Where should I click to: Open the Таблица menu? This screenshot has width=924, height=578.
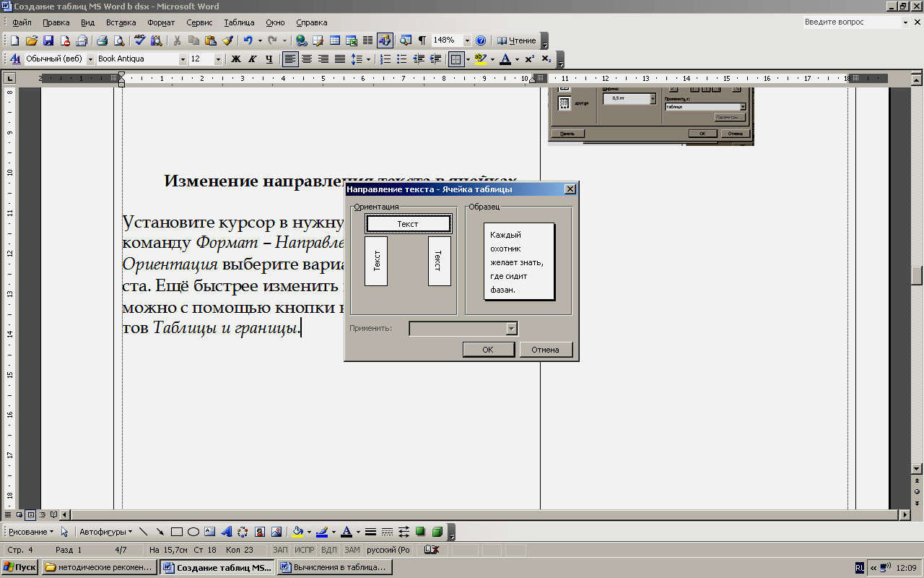coord(239,22)
